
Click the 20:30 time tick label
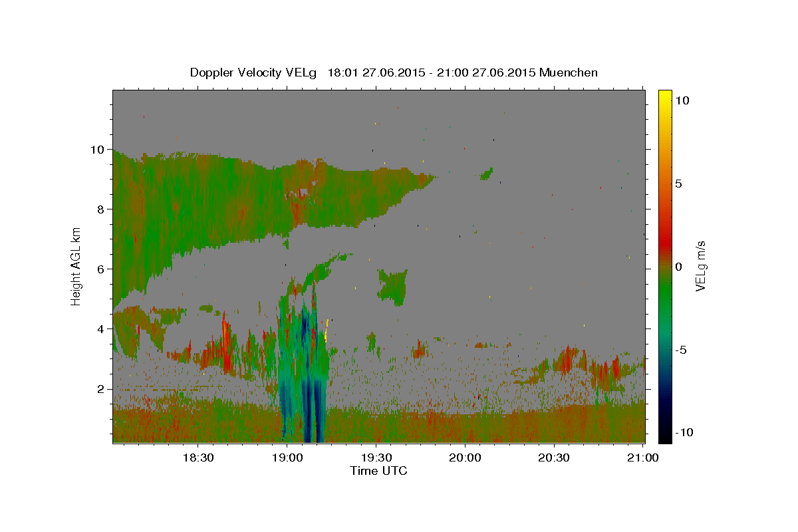[554, 458]
